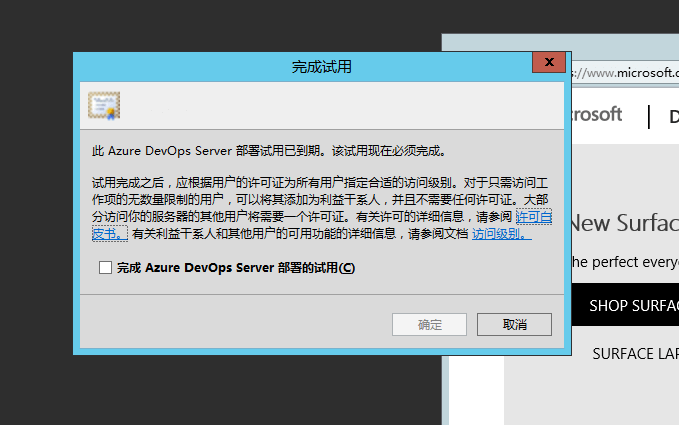Click the Microsoft logo in the webpage
The height and width of the screenshot is (425, 679).
coord(598,114)
